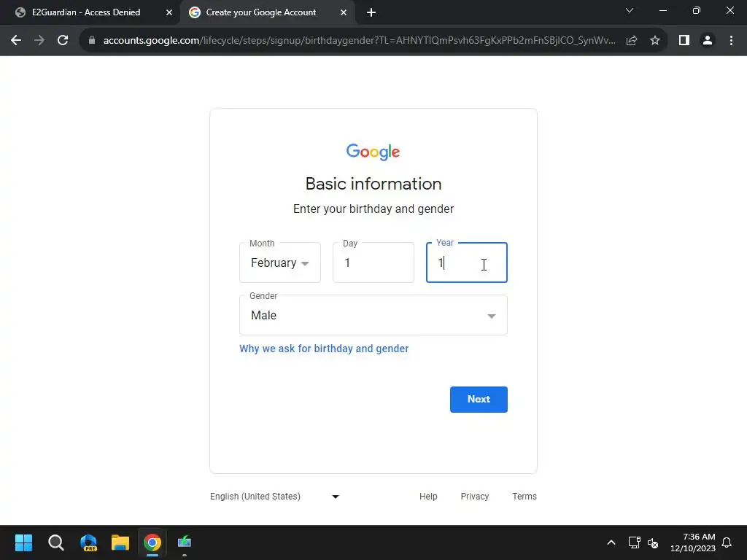Click the Day input field
The height and width of the screenshot is (560, 747).
click(x=373, y=262)
